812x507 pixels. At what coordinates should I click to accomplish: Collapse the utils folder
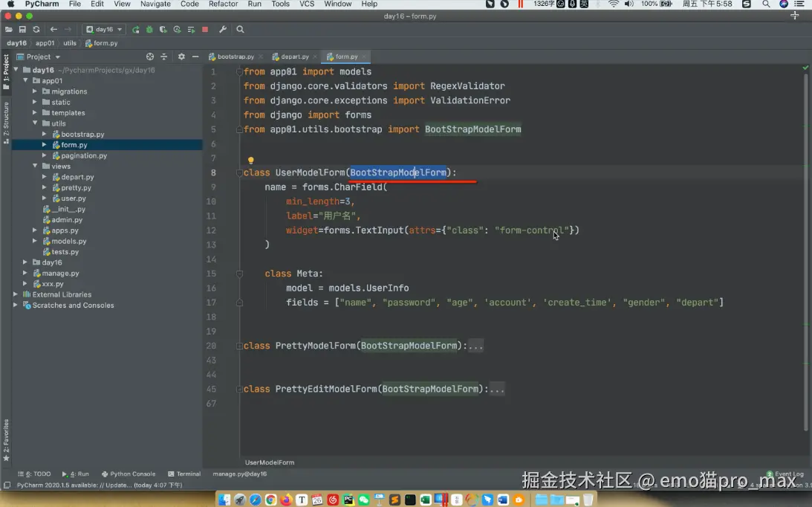tap(35, 123)
